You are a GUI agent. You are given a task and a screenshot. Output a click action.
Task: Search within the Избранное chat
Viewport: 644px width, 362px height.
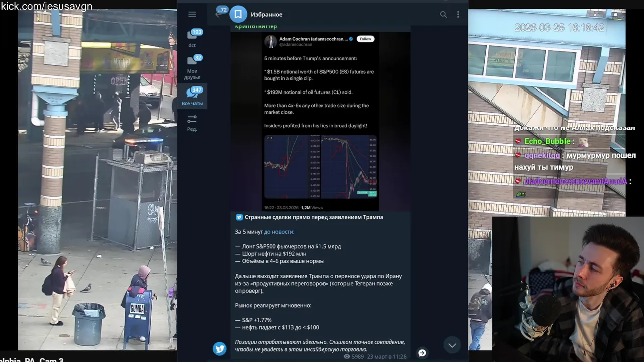[x=443, y=14]
